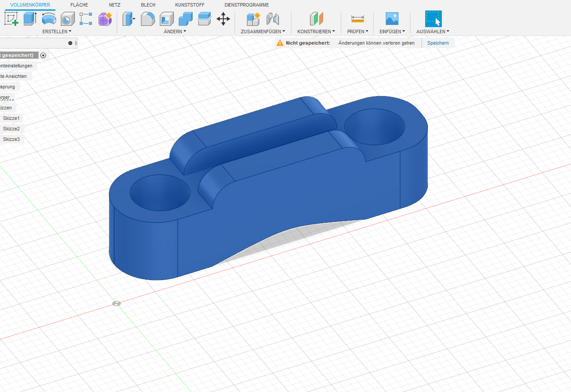Select the Revolve tool icon
The width and height of the screenshot is (571, 392).
[49, 19]
